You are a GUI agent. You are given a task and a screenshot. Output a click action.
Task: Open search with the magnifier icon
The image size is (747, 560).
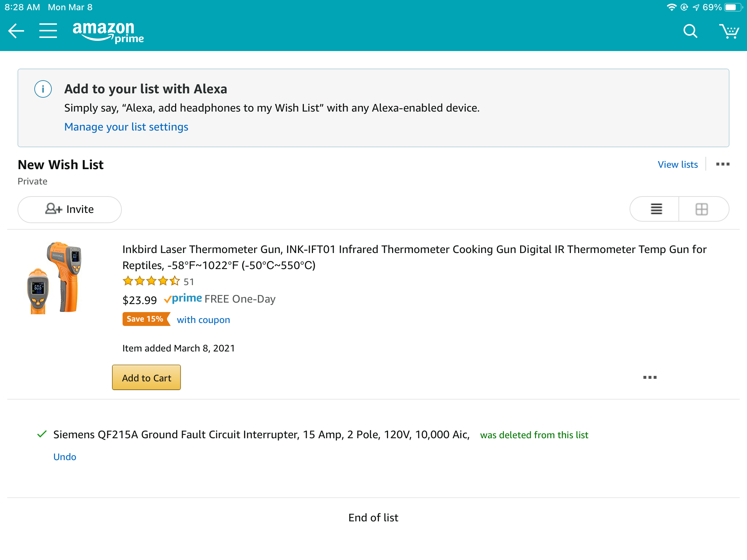click(x=690, y=31)
